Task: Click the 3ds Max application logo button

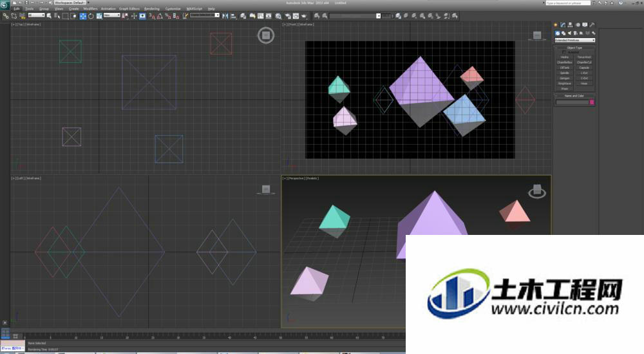Action: 5,5
